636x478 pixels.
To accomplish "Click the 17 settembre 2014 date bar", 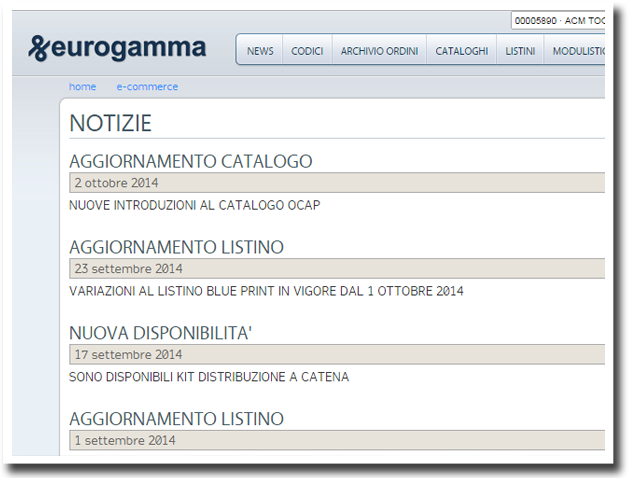I will click(x=337, y=354).
